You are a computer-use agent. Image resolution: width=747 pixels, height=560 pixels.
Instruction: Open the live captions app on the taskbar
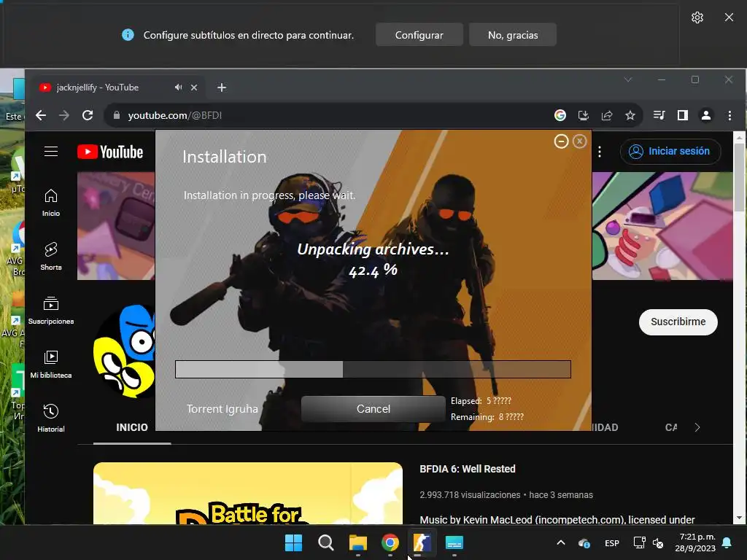454,542
